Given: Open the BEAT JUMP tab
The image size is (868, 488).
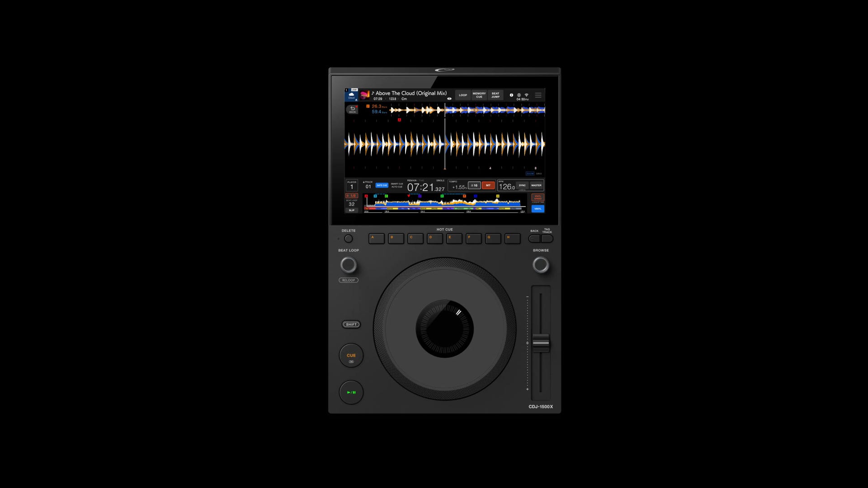Looking at the screenshot, I should [495, 95].
